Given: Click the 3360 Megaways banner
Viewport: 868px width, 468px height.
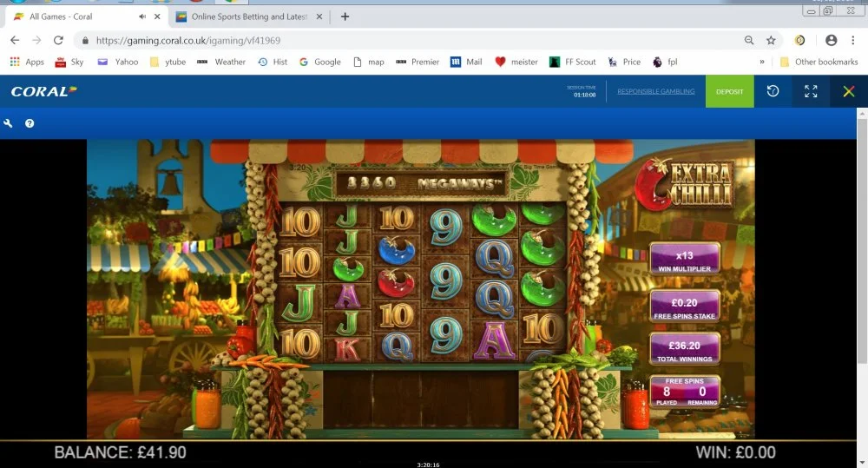Looking at the screenshot, I should (x=422, y=183).
